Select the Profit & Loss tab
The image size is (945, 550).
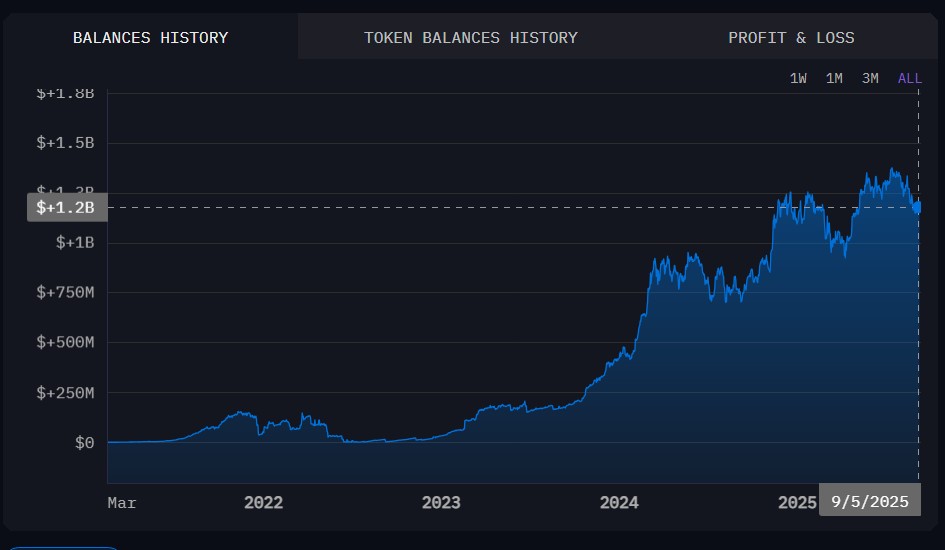791,38
